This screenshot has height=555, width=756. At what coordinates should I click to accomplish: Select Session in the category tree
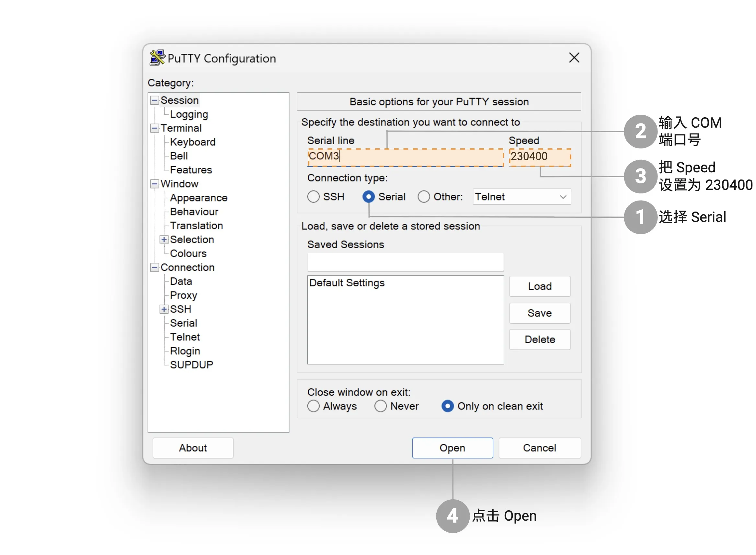tap(179, 100)
